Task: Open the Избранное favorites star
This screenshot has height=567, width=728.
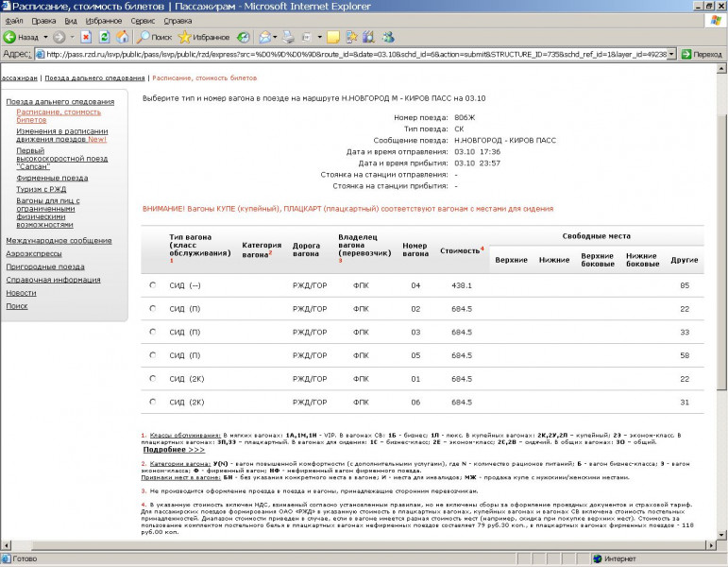Action: (x=204, y=37)
